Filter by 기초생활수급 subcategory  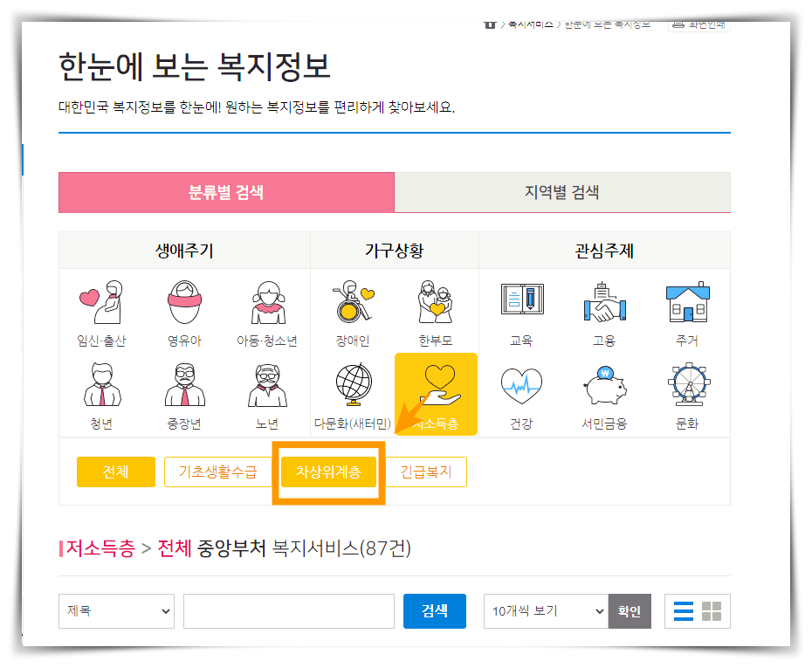pos(217,472)
